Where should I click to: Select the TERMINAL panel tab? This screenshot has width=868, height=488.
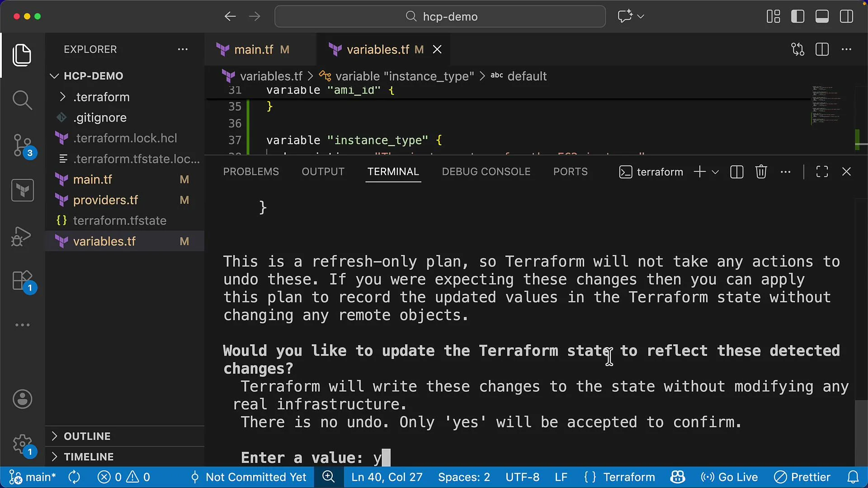[x=393, y=172]
